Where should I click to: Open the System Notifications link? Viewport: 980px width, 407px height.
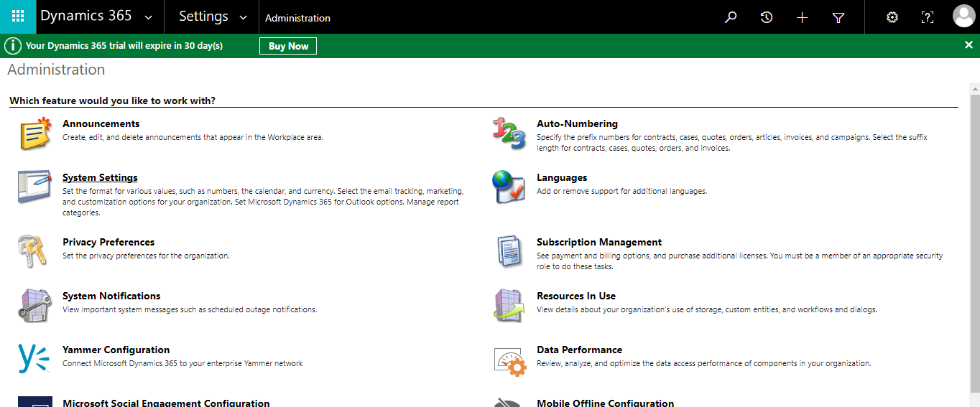(111, 296)
